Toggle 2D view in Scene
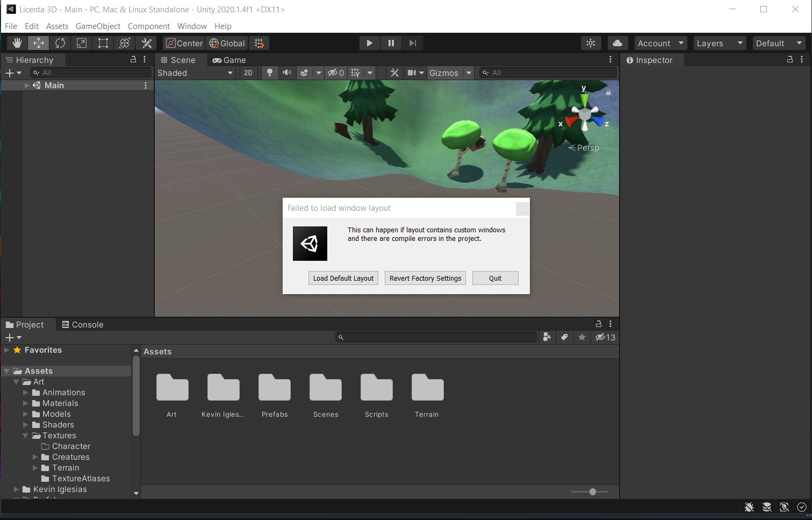The height and width of the screenshot is (520, 812). click(248, 73)
